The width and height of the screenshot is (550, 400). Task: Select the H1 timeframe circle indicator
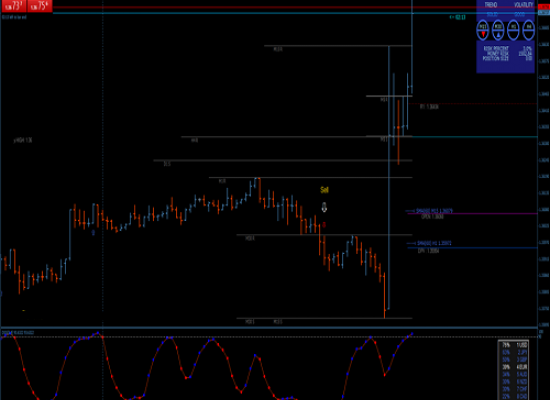(513, 30)
